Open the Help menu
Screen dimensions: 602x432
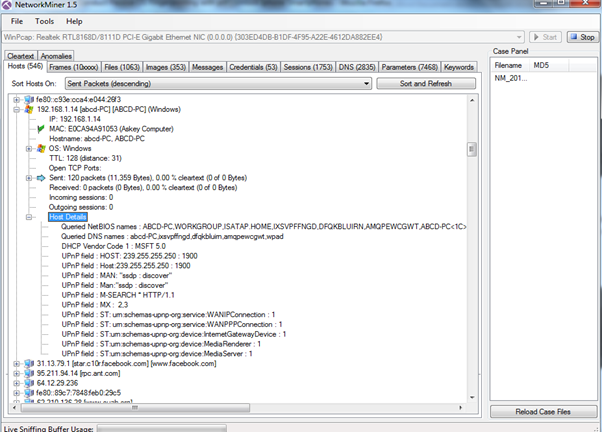coord(74,22)
